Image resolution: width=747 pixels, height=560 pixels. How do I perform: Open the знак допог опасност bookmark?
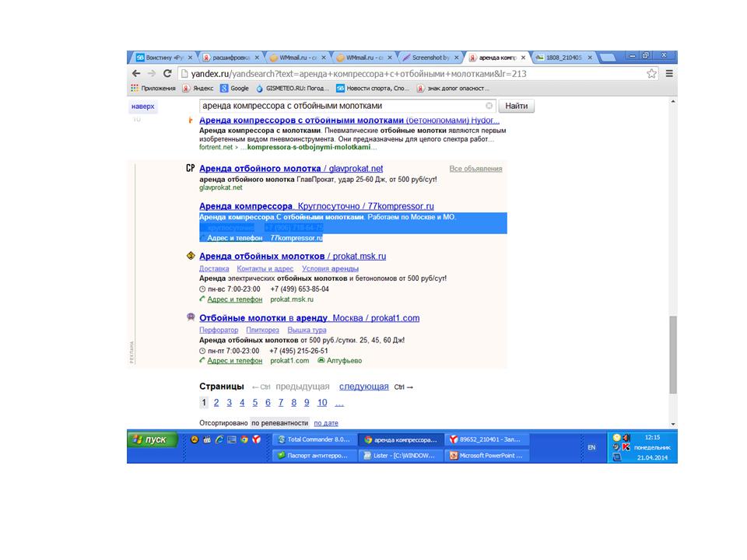coord(453,88)
